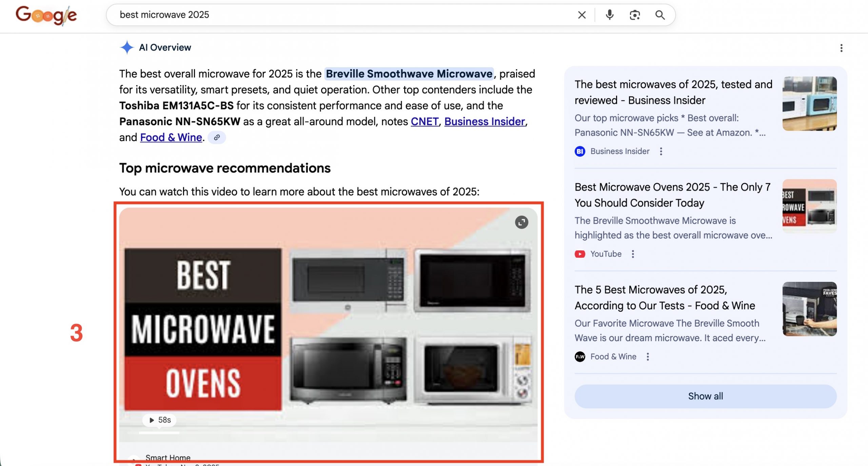
Task: Open YouTube source three-dot menu
Action: (633, 254)
